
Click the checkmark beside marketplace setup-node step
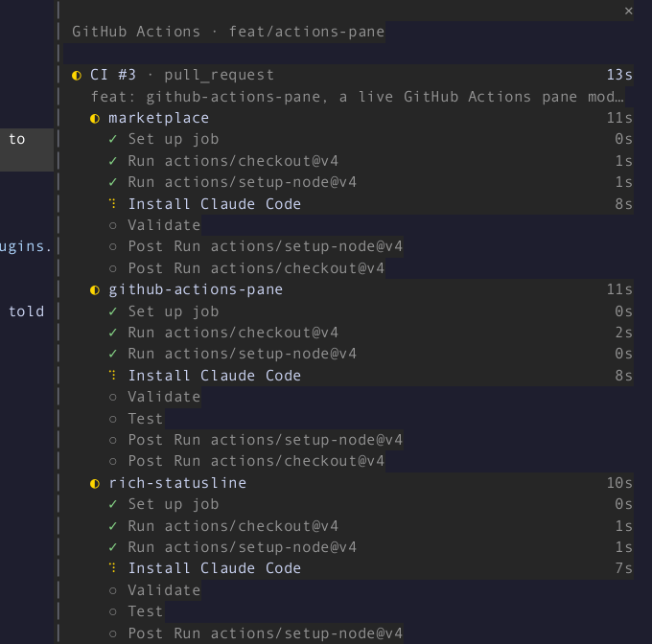click(x=113, y=182)
